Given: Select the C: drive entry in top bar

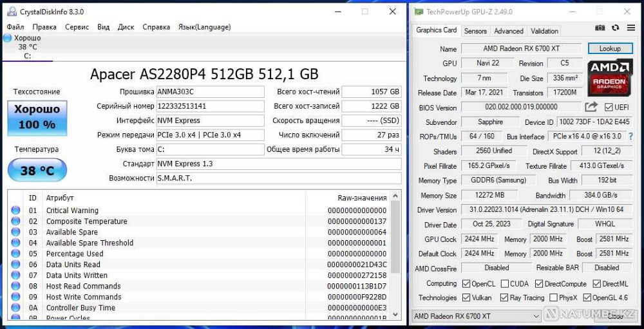Looking at the screenshot, I should click(28, 46).
